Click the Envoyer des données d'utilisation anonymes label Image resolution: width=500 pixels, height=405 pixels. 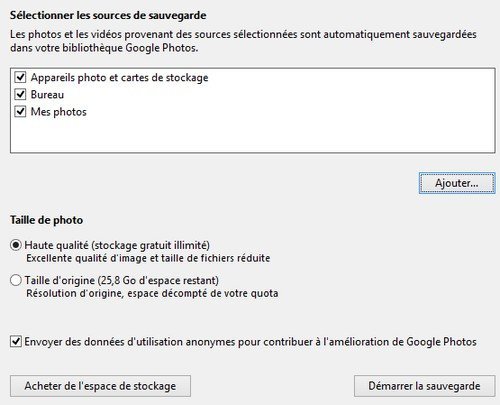click(250, 342)
